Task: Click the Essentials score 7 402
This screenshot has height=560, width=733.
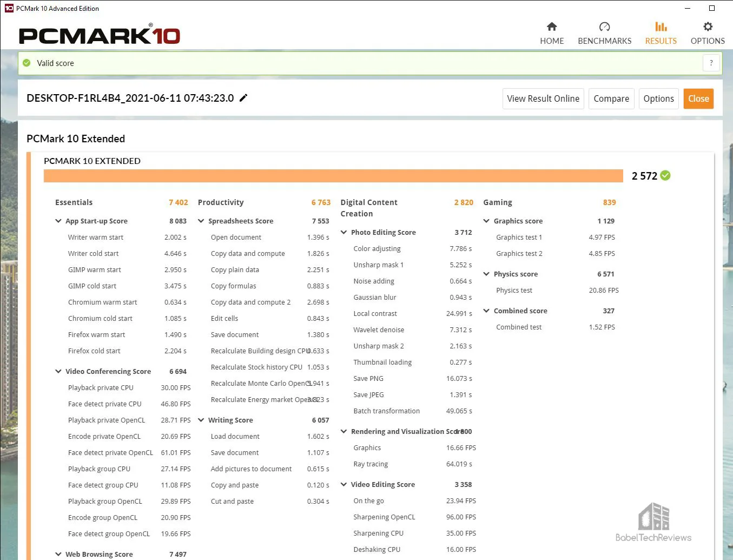Action: click(x=179, y=202)
